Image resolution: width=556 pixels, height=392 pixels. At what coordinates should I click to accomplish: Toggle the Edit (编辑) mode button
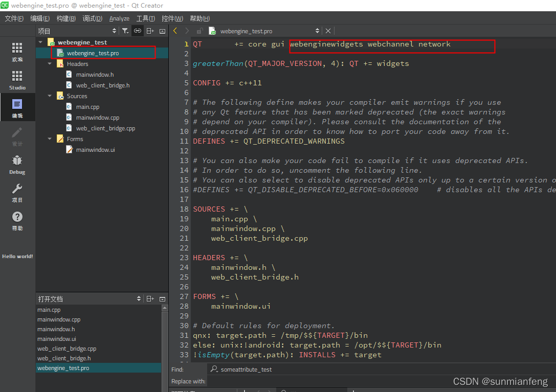pos(17,105)
